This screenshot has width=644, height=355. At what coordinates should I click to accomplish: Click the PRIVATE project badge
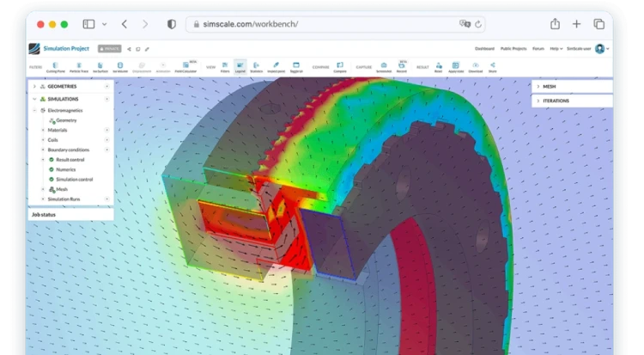(x=109, y=48)
